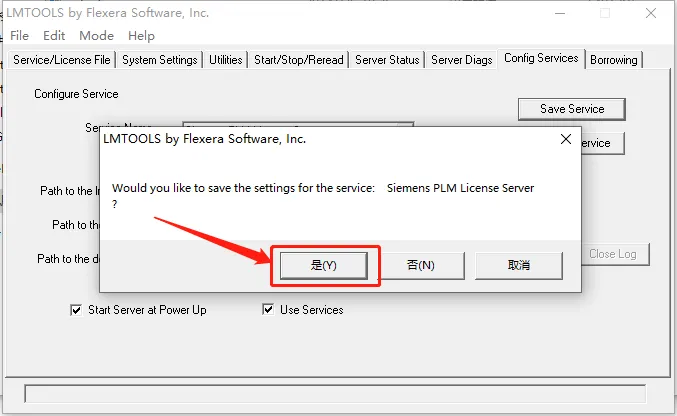The height and width of the screenshot is (416, 677).
Task: Cancel the dialog with 取消 button
Action: point(519,265)
